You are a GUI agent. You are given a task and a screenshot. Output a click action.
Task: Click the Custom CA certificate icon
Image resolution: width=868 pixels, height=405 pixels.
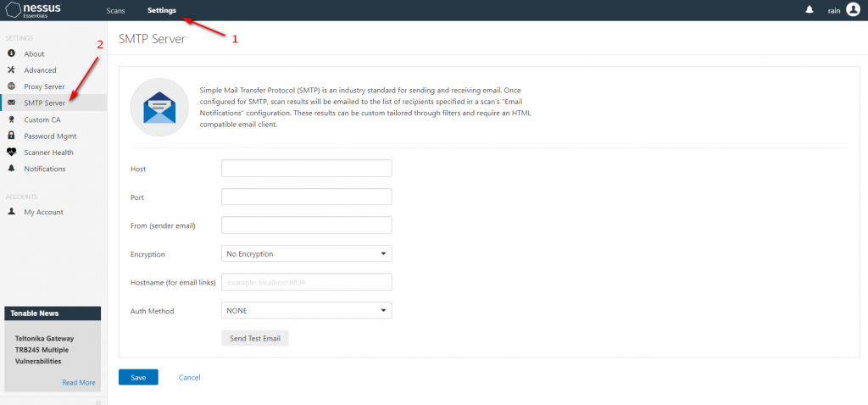[x=12, y=119]
